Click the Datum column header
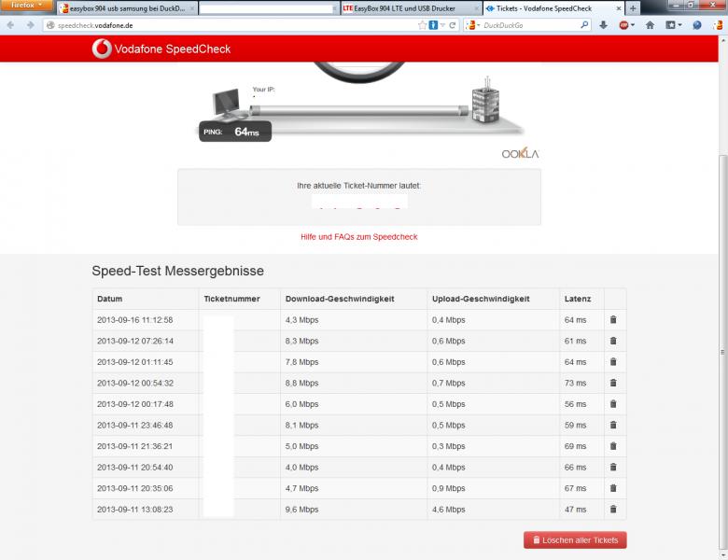The width and height of the screenshot is (728, 560). tap(109, 299)
